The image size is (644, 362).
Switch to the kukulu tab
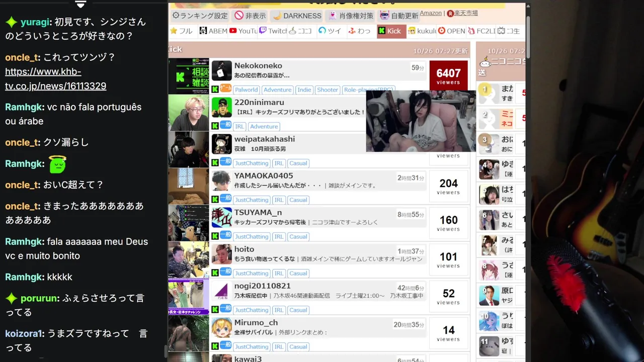[x=422, y=31]
